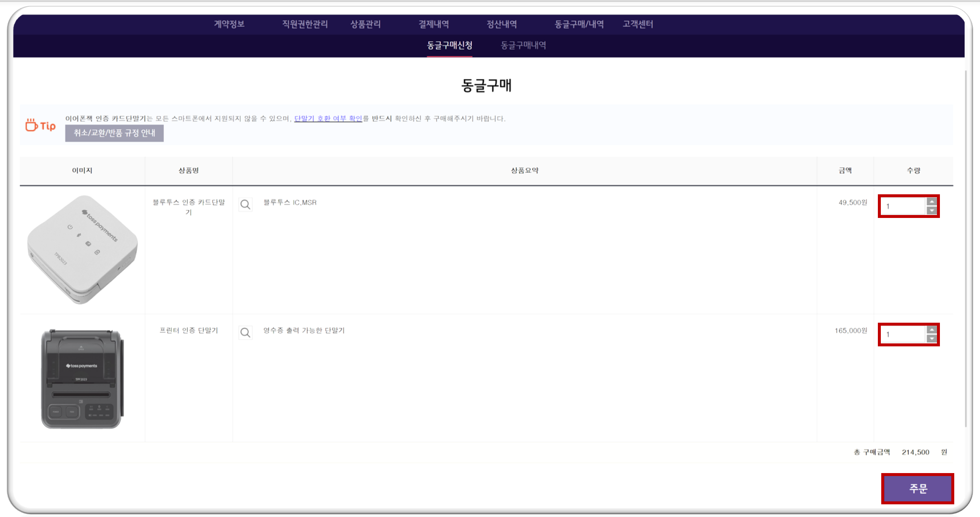Click the Bluetooth card reader product image
Screen dimensions: 980x517
point(82,249)
